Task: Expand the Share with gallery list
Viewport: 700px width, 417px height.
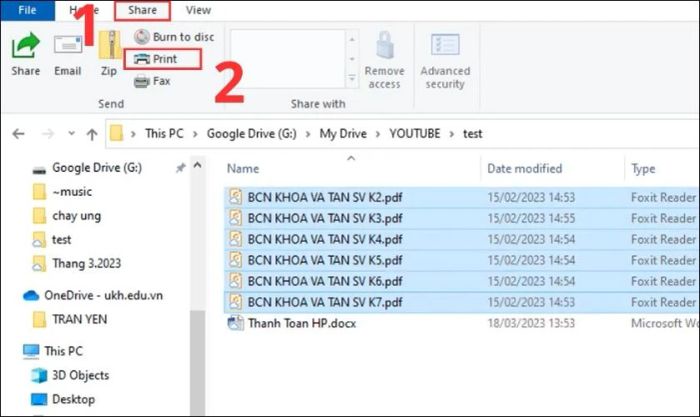Action: pyautogui.click(x=352, y=79)
